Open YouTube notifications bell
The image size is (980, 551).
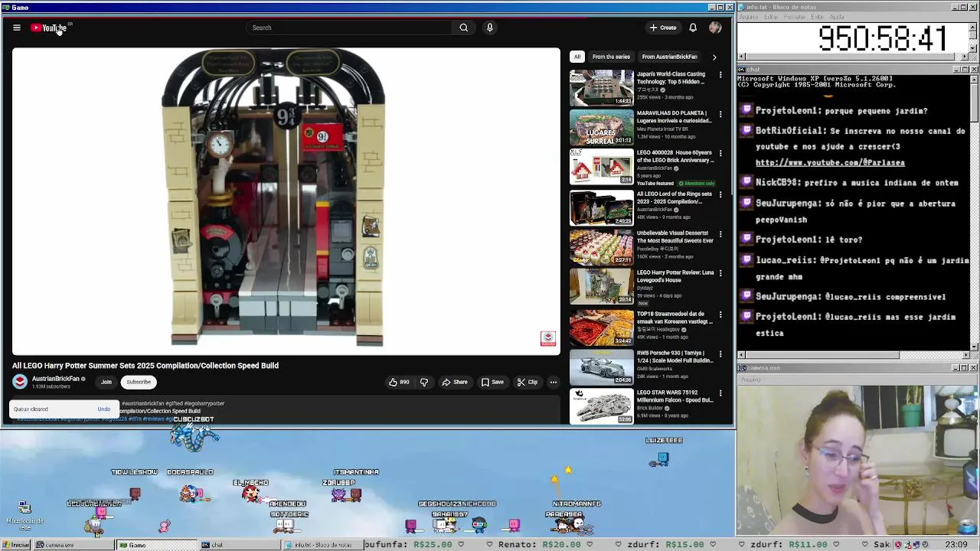click(x=693, y=28)
